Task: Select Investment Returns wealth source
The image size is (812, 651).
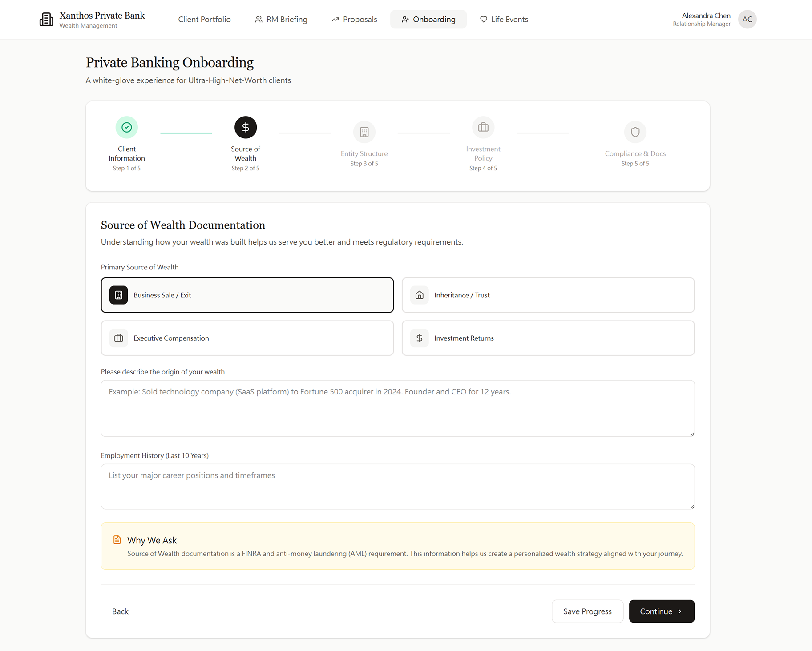Action: coord(548,338)
